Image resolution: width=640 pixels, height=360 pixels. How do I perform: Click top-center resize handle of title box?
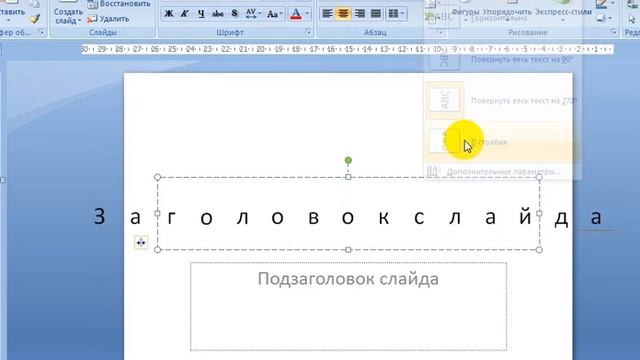click(348, 177)
